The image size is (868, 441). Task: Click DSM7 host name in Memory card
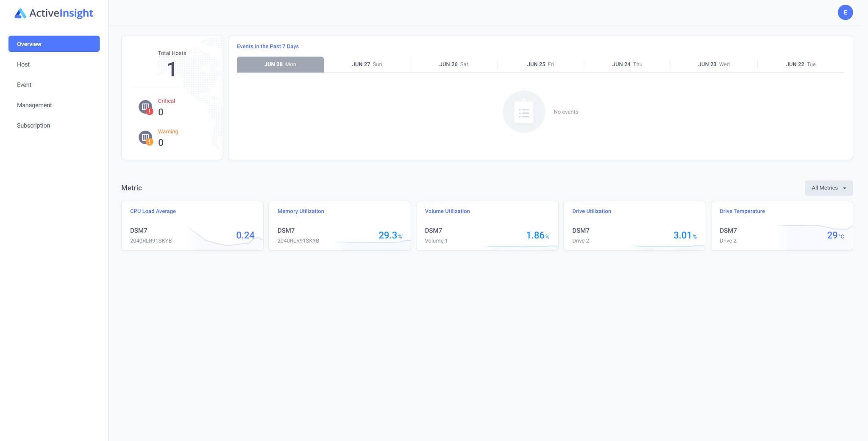(286, 231)
